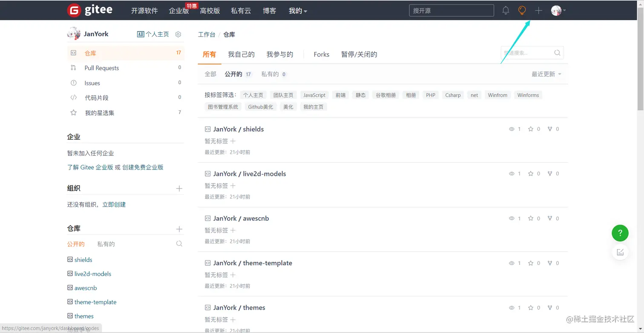Open the 我的 dropdown in navbar
644x333 pixels.
298,11
